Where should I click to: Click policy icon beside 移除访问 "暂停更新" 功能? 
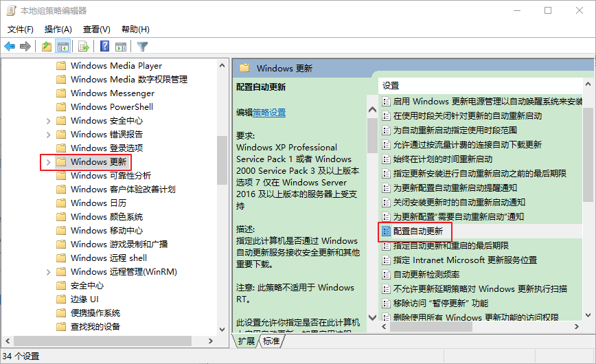pyautogui.click(x=386, y=303)
